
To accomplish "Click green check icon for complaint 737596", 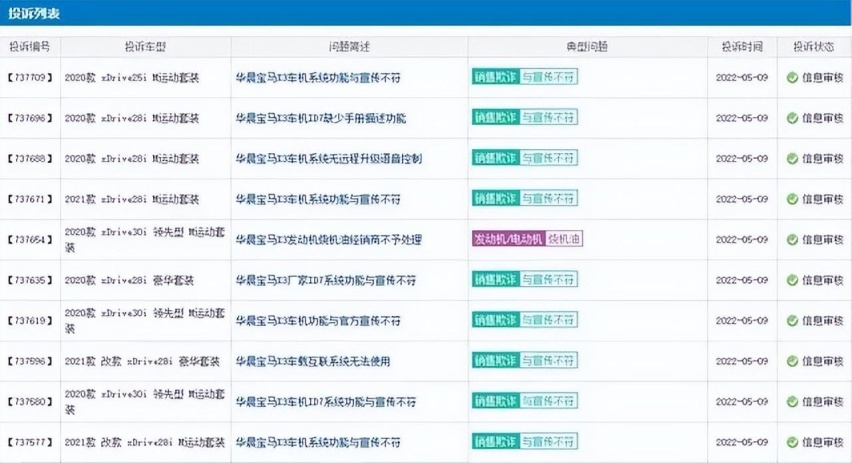I will 792,361.
